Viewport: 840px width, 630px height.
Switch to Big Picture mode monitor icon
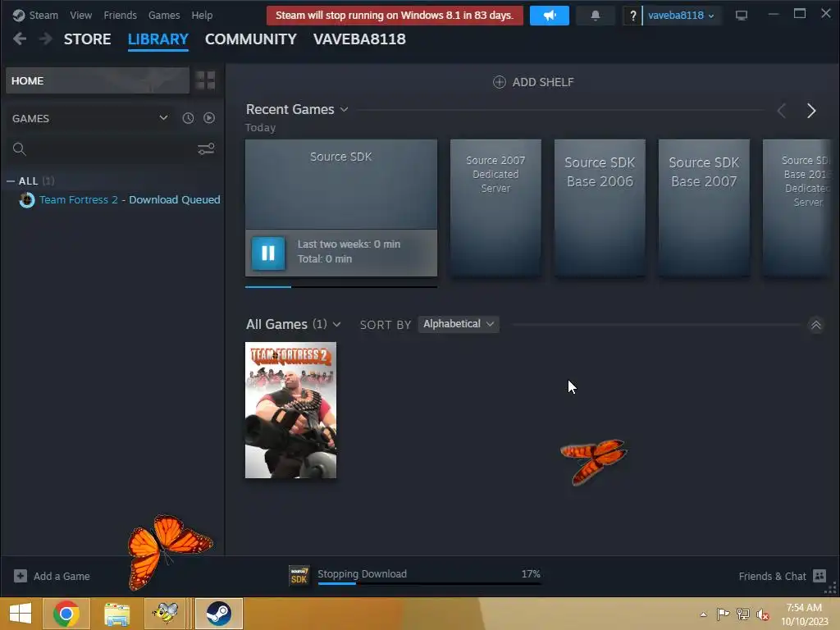coord(742,15)
